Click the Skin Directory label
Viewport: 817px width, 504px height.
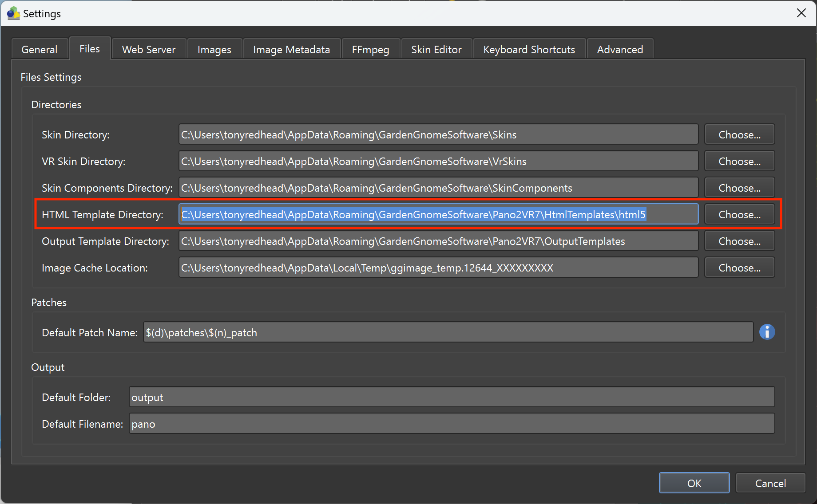pos(75,135)
